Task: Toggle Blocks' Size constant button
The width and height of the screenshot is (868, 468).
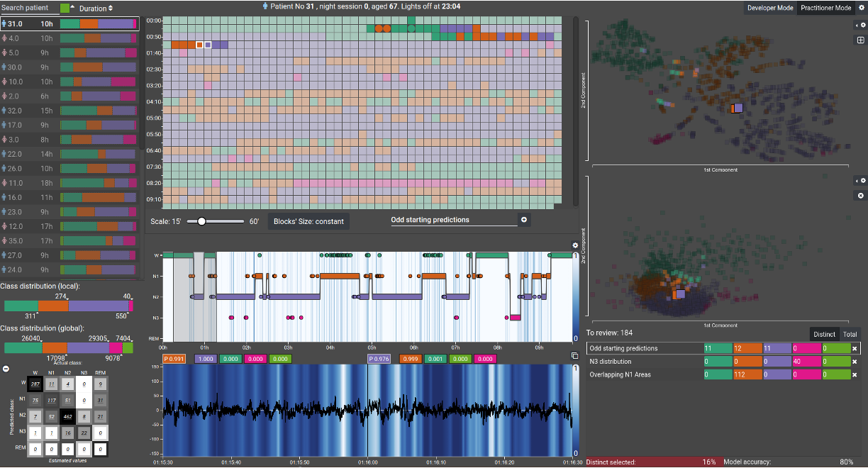Action: pyautogui.click(x=308, y=221)
